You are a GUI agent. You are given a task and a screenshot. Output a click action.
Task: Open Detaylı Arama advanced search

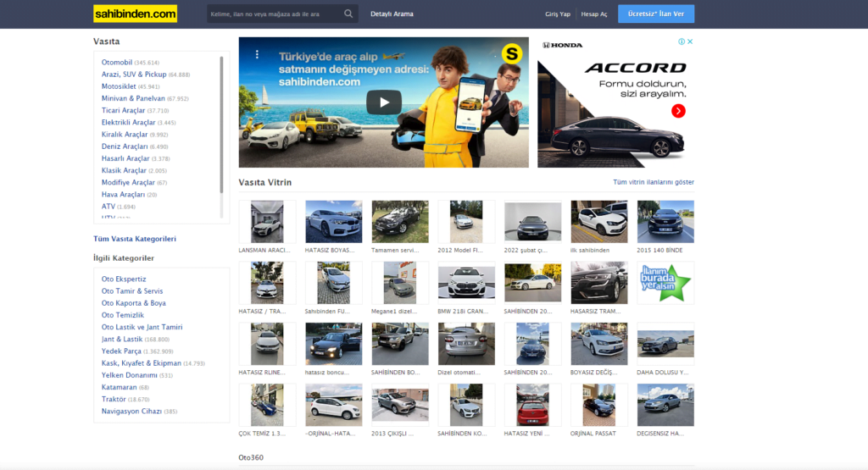click(x=392, y=14)
